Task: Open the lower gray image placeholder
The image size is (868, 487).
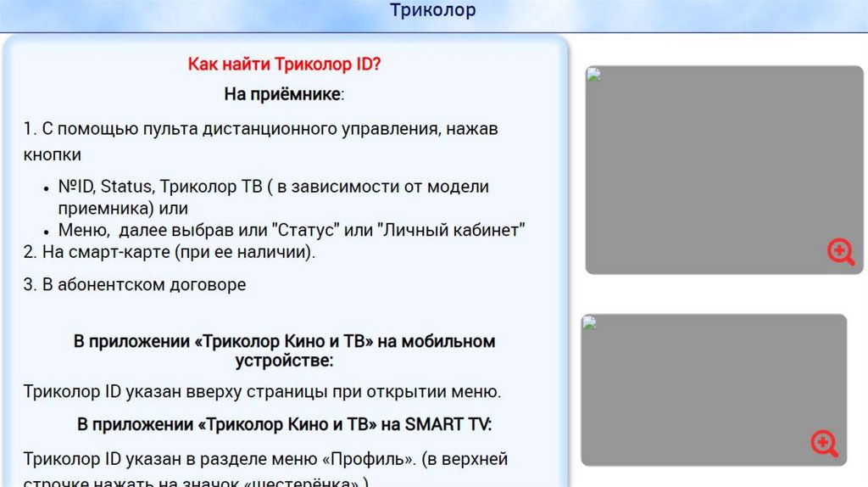Action: [x=714, y=389]
